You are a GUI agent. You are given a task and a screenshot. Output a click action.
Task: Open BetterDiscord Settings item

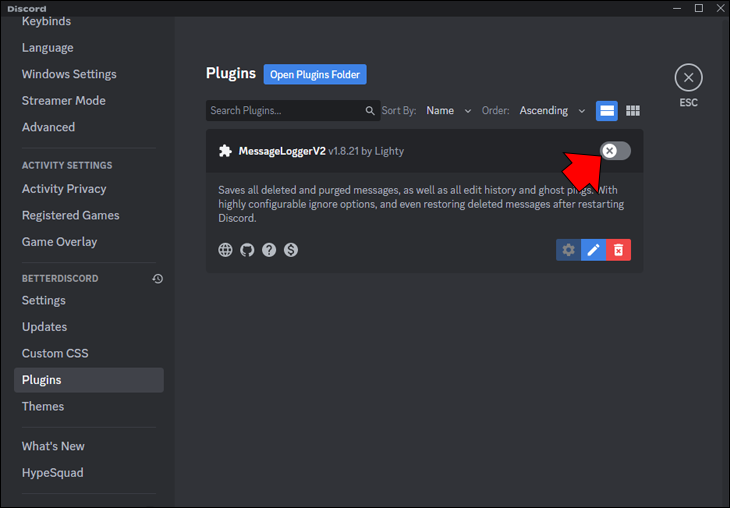(44, 301)
